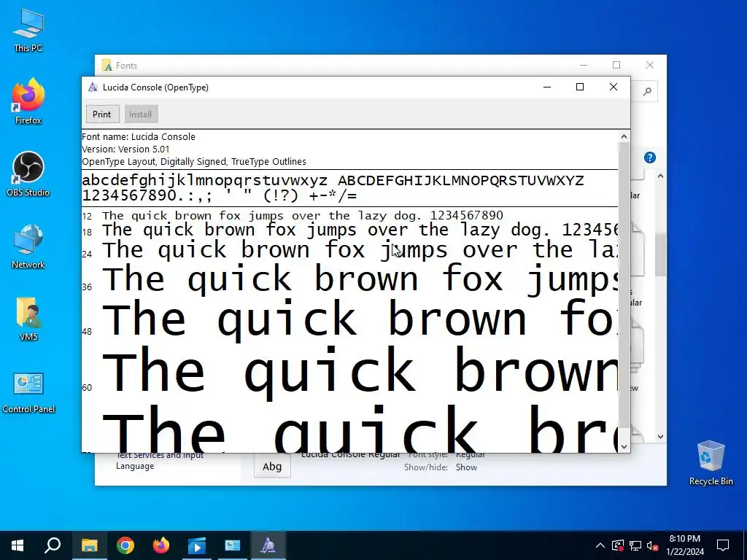
Task: Select the OBS Studio desktop shortcut
Action: [28, 174]
